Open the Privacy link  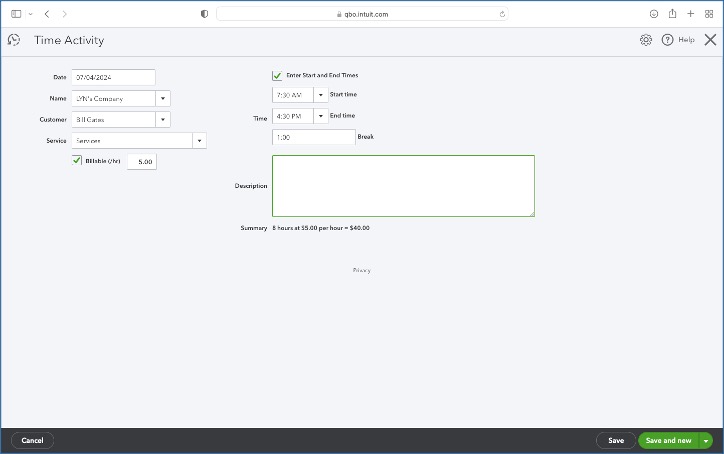tap(362, 270)
